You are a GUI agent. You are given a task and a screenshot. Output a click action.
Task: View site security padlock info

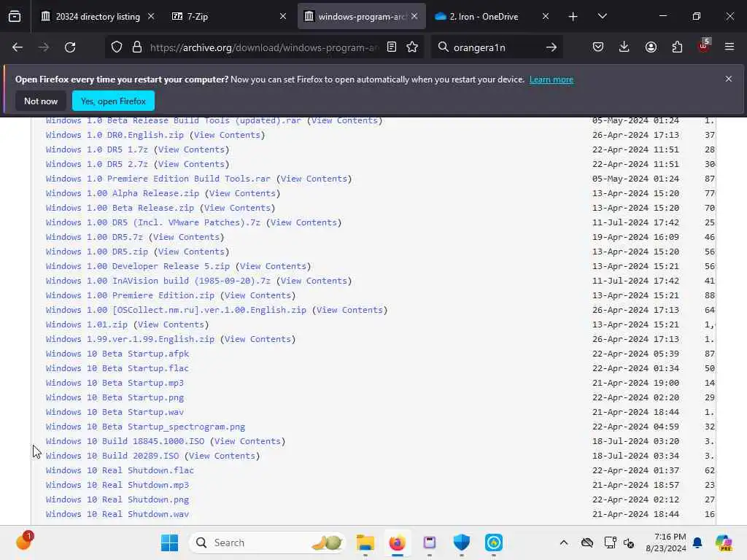coord(137,47)
